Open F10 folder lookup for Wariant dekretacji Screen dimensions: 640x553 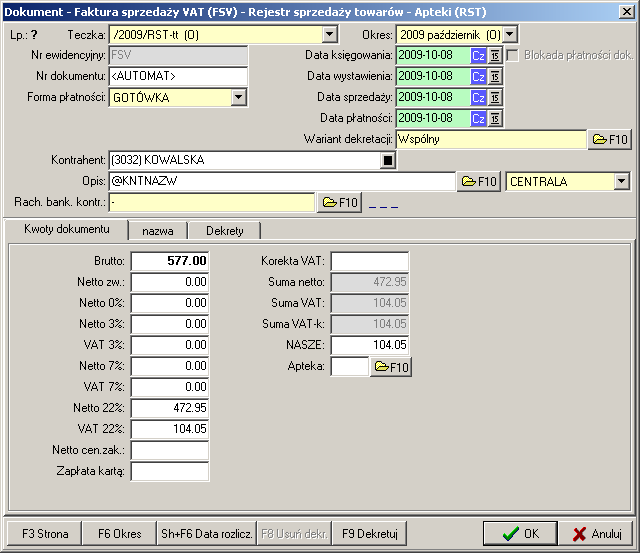pos(610,140)
